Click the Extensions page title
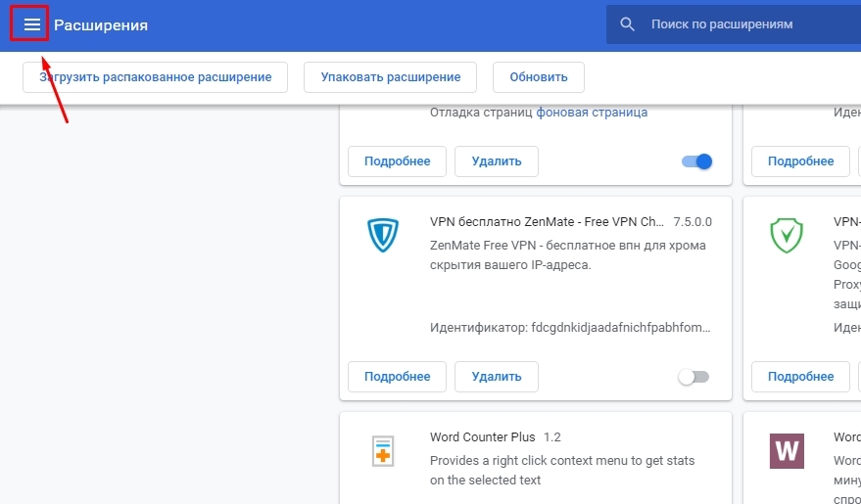861x504 pixels. pos(101,25)
